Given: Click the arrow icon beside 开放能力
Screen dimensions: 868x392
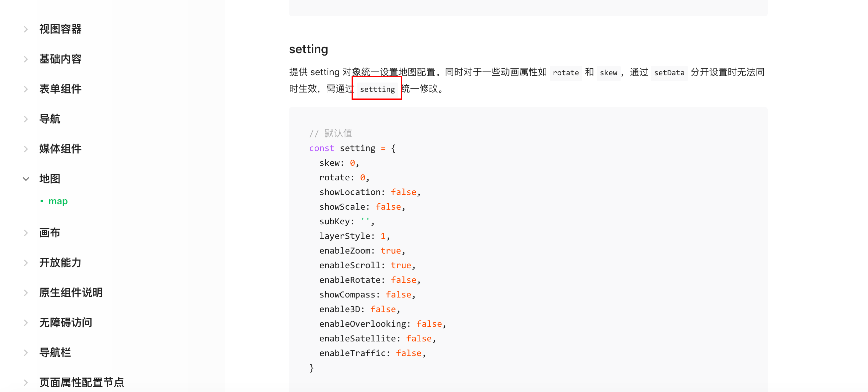Looking at the screenshot, I should point(26,263).
